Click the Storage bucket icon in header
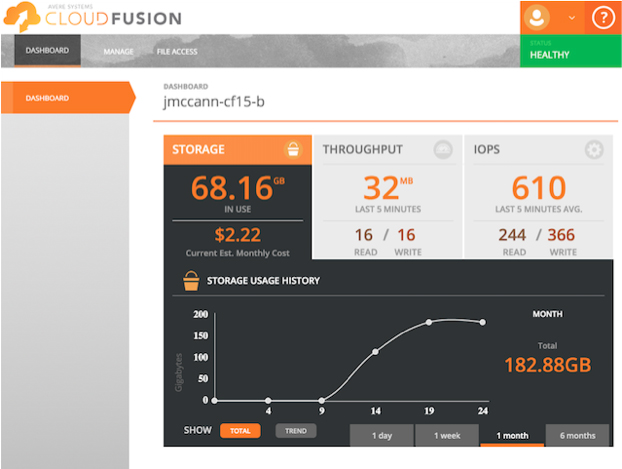This screenshot has width=622, height=469. click(x=293, y=150)
